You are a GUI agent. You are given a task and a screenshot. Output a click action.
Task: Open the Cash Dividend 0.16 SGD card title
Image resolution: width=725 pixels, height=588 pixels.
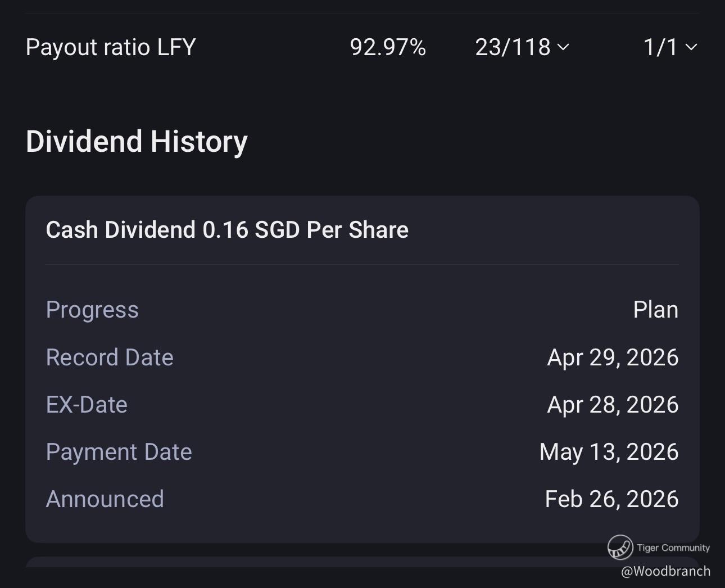tap(227, 230)
